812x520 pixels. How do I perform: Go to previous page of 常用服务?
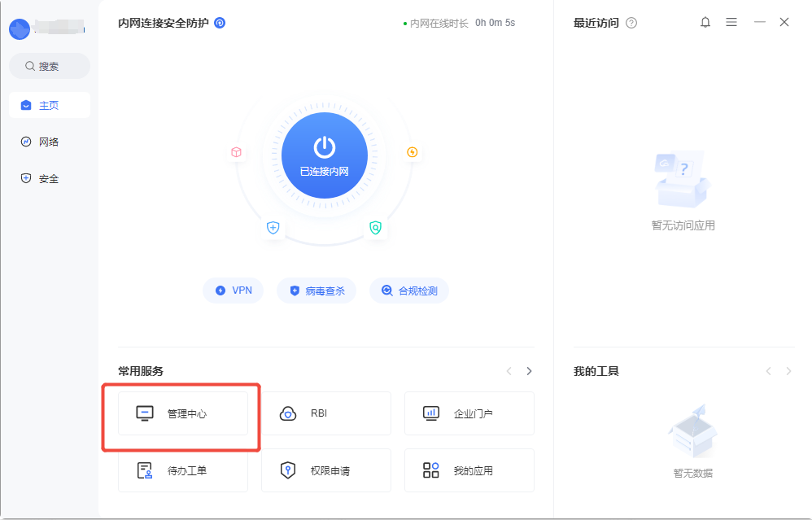tap(509, 371)
